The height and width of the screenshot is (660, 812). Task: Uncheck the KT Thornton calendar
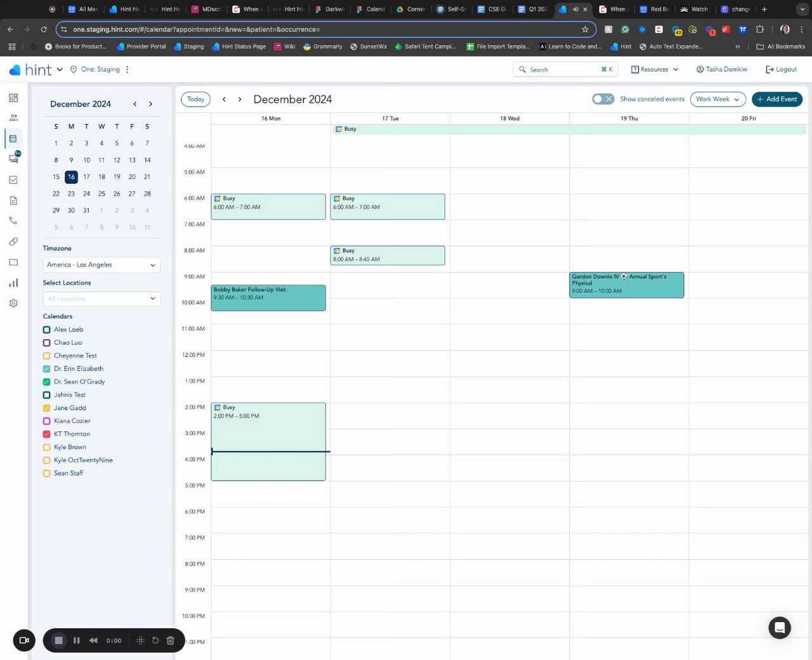point(46,434)
